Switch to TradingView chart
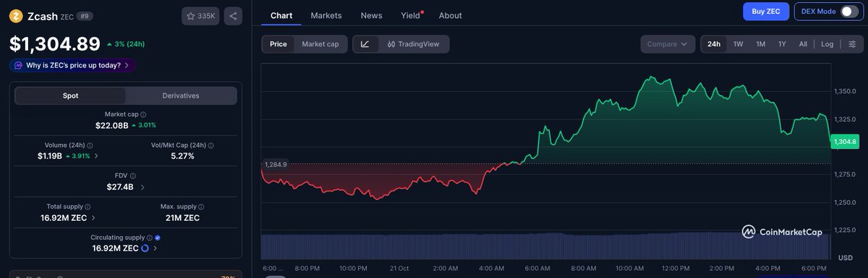The image size is (868, 278). [x=413, y=44]
